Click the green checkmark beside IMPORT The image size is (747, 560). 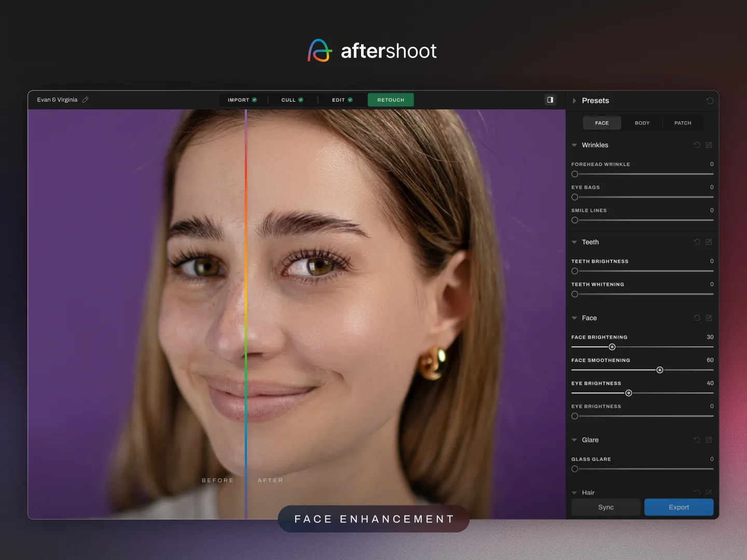(x=254, y=100)
